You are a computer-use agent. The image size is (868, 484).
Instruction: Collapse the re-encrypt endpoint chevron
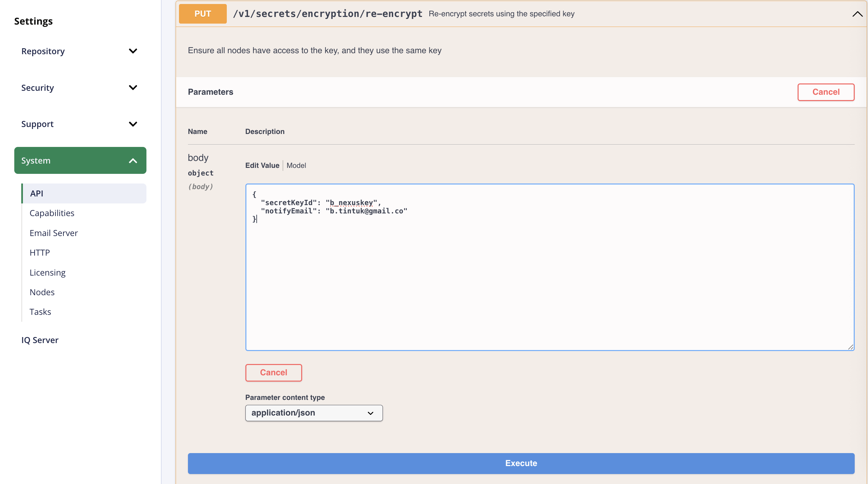[857, 14]
